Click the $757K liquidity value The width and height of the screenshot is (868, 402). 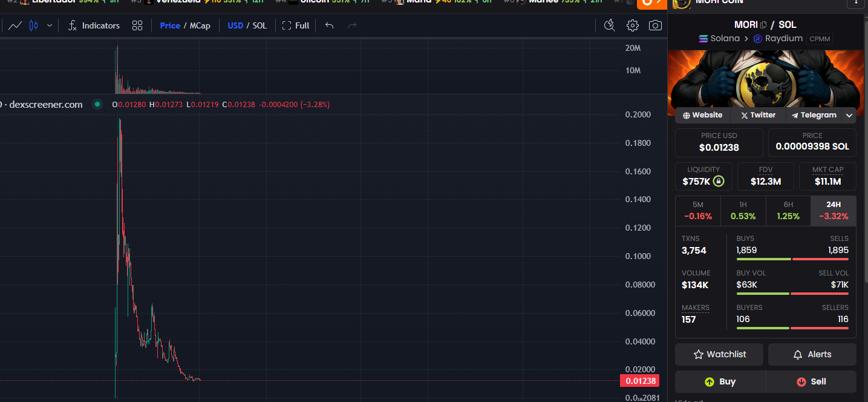pos(696,181)
